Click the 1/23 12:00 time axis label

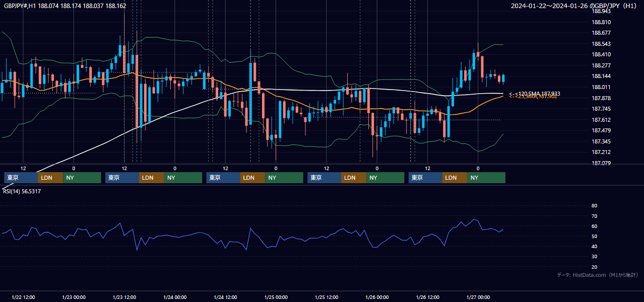coord(124,297)
